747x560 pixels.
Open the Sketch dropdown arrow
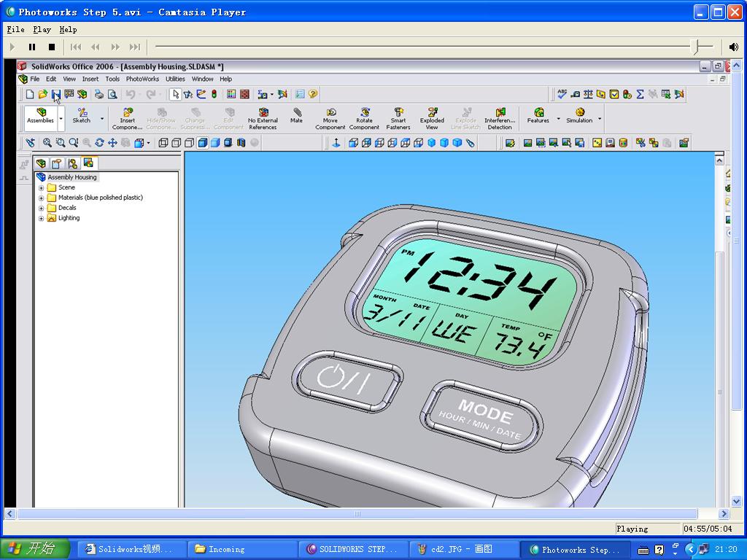[x=102, y=119]
